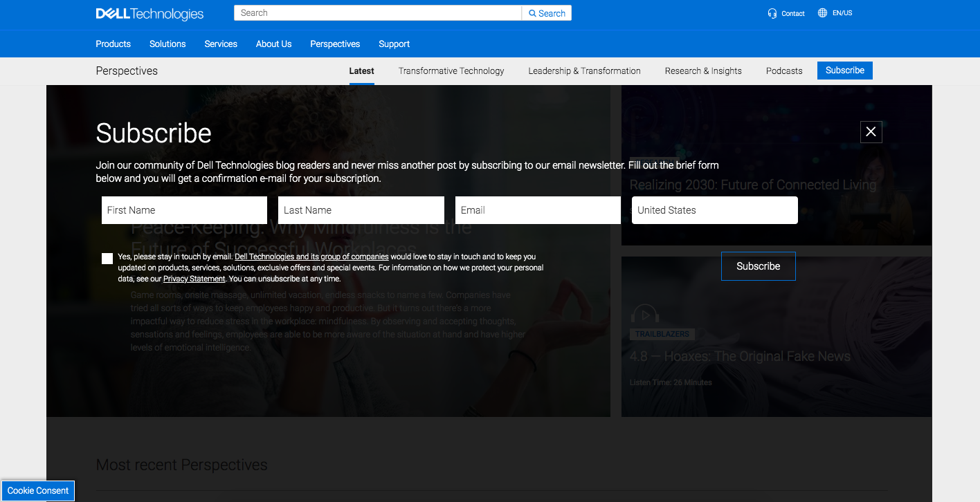The height and width of the screenshot is (502, 980).
Task: Click the Email input field
Action: coord(538,210)
